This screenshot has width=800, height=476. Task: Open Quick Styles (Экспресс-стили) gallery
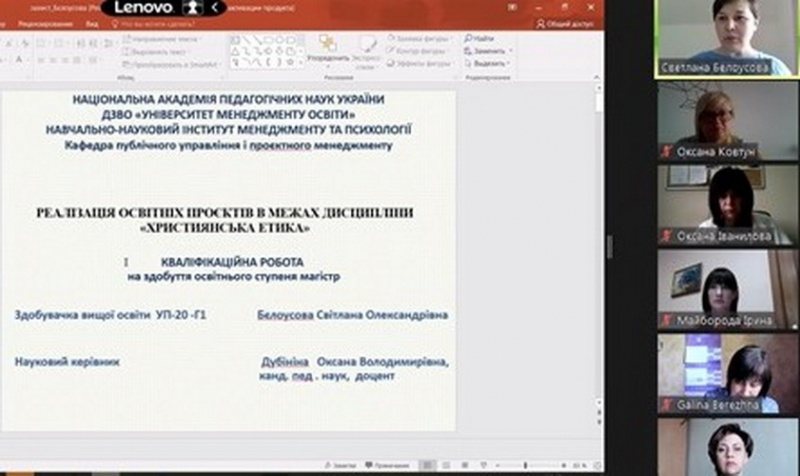[365, 52]
